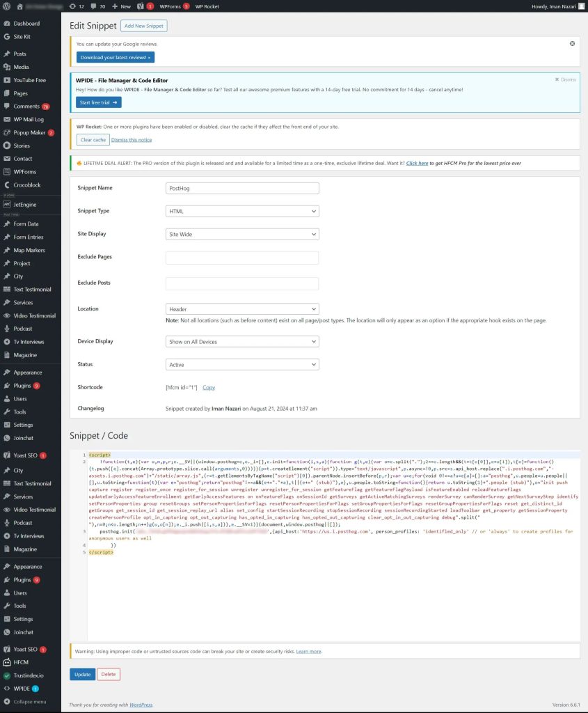588x713 pixels.
Task: Click into the Exclude Posts field
Action: (x=242, y=284)
